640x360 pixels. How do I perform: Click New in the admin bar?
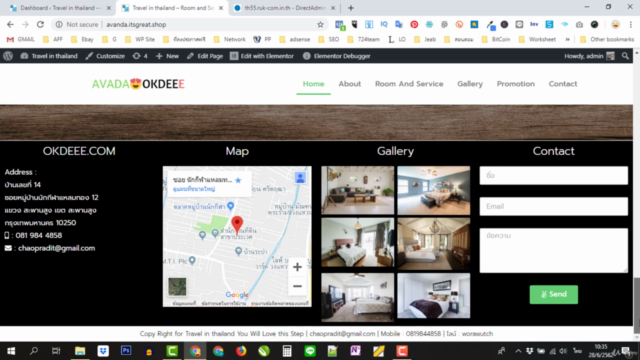(167, 56)
